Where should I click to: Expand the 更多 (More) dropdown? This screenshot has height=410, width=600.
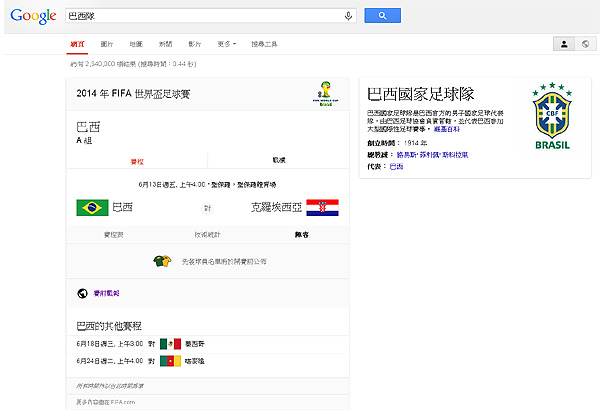[x=227, y=44]
